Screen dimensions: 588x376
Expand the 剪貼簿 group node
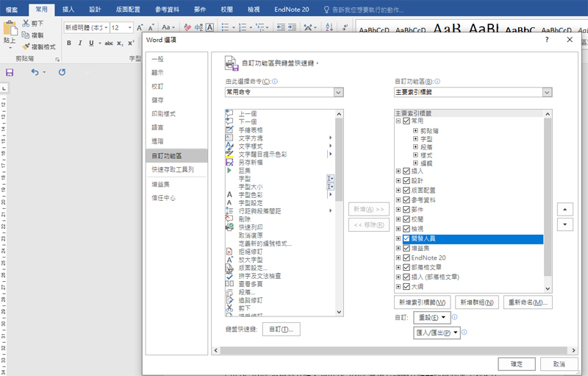click(x=415, y=130)
